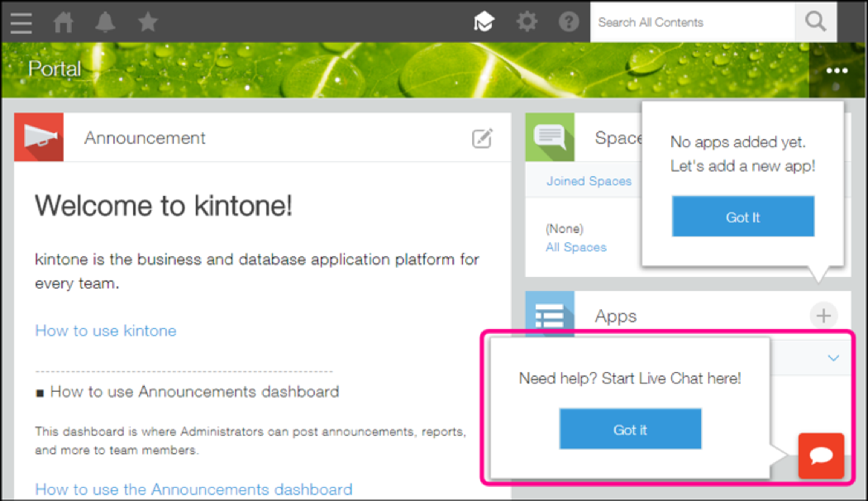Screen dimensions: 868x501
Task: Open the How to use kintone link
Action: coord(105,331)
